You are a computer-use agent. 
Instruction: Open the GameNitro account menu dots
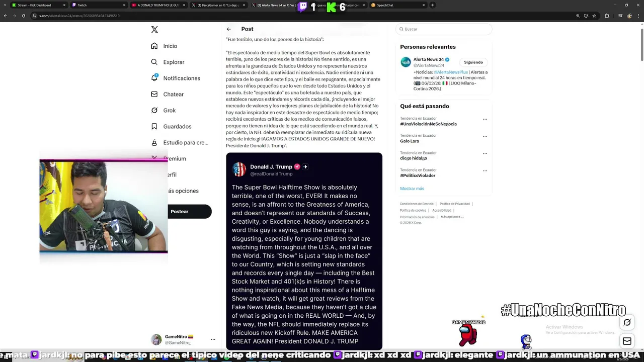[213, 339]
